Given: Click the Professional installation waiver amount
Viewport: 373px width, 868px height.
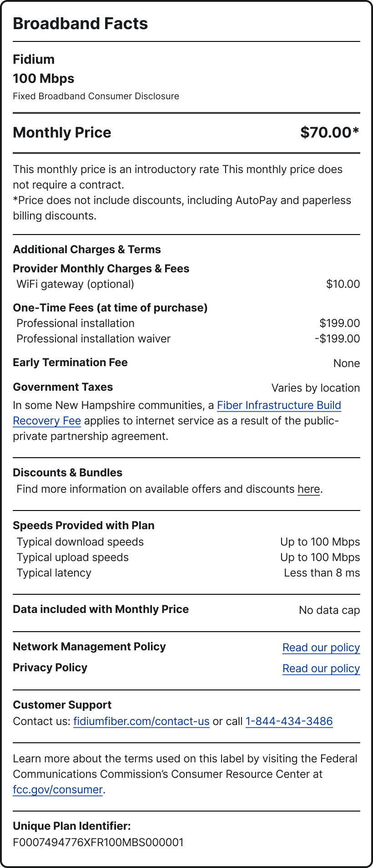Looking at the screenshot, I should point(337,339).
